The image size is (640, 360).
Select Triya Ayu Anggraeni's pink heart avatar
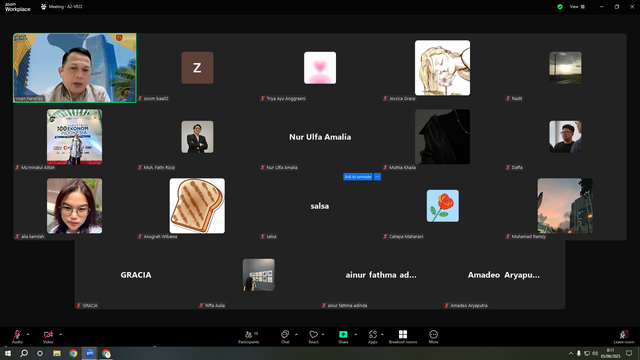tap(320, 68)
